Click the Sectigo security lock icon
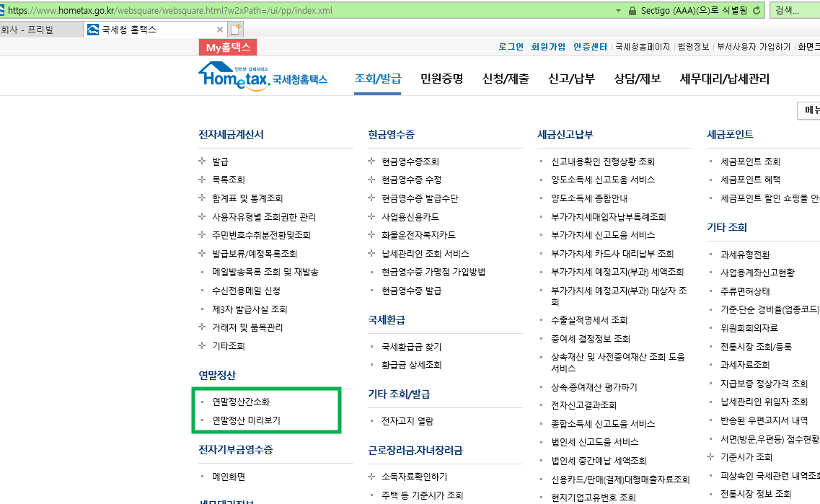Viewport: 820px width, 504px height. coord(632,11)
